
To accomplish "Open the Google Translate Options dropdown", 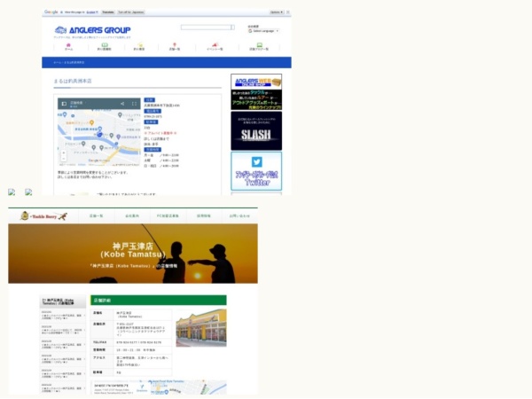I will click(277, 12).
